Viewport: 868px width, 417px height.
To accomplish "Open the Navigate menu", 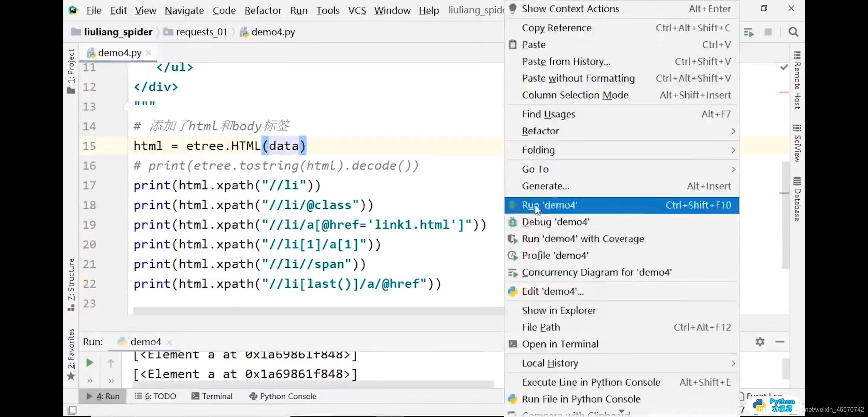I will click(x=184, y=10).
